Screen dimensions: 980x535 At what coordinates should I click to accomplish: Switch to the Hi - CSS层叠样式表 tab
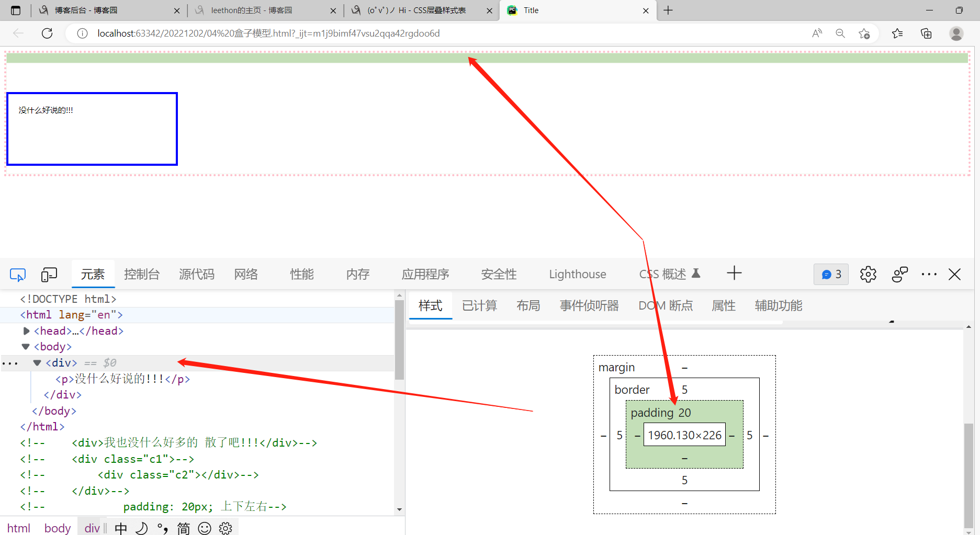click(x=421, y=10)
